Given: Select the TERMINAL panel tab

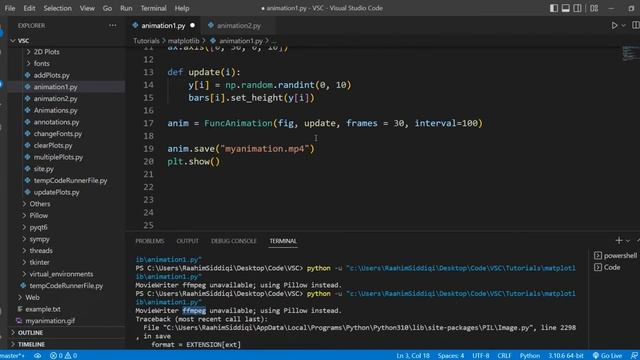Looking at the screenshot, I should pyautogui.click(x=283, y=241).
